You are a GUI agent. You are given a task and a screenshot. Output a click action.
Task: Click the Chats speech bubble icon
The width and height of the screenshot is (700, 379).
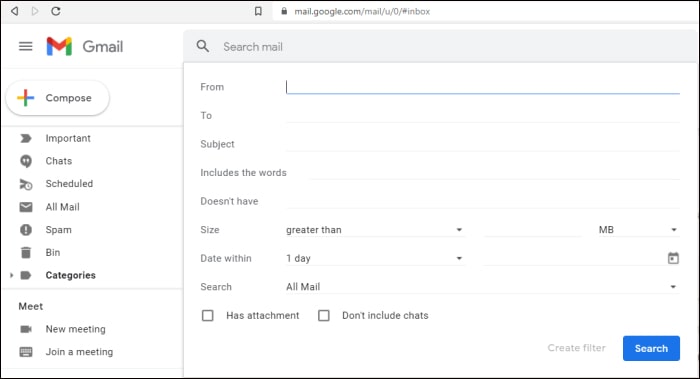(26, 161)
